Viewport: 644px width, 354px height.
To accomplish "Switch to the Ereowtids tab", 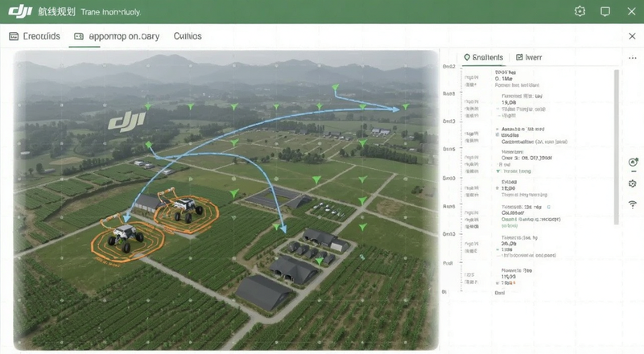I will coord(35,36).
